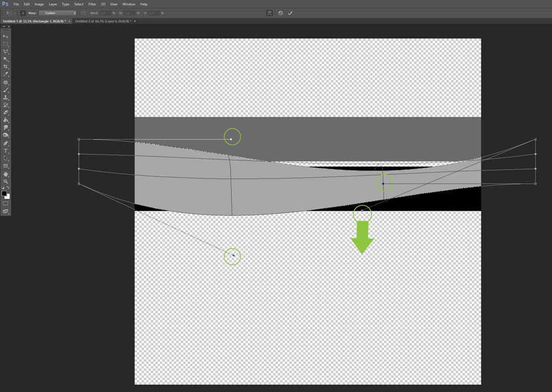Select the Move tool

(6, 36)
